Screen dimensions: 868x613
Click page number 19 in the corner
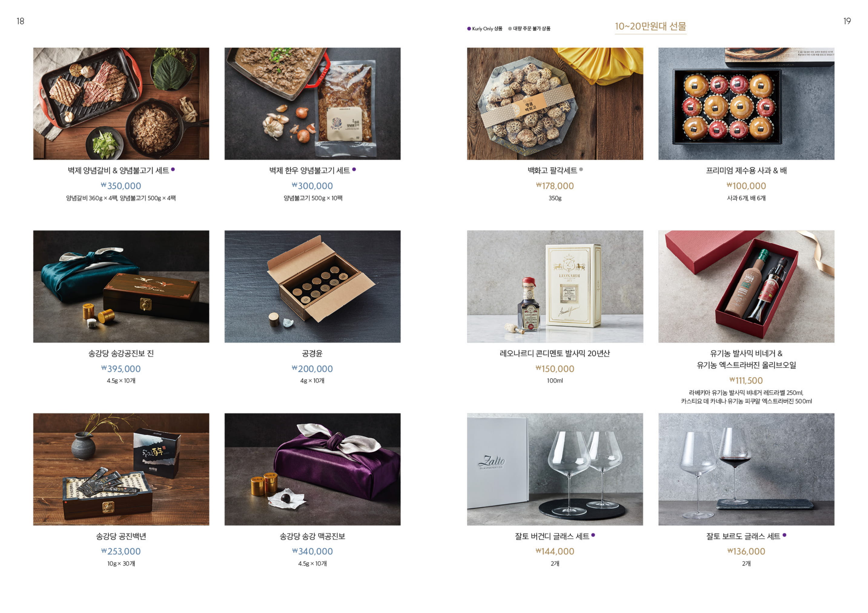(x=847, y=21)
